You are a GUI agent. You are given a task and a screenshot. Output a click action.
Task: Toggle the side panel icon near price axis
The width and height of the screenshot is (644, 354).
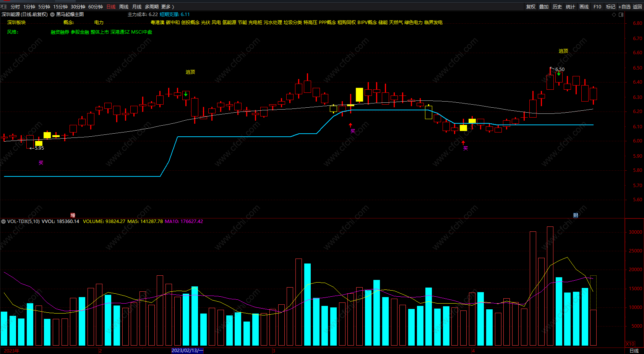[x=621, y=15]
